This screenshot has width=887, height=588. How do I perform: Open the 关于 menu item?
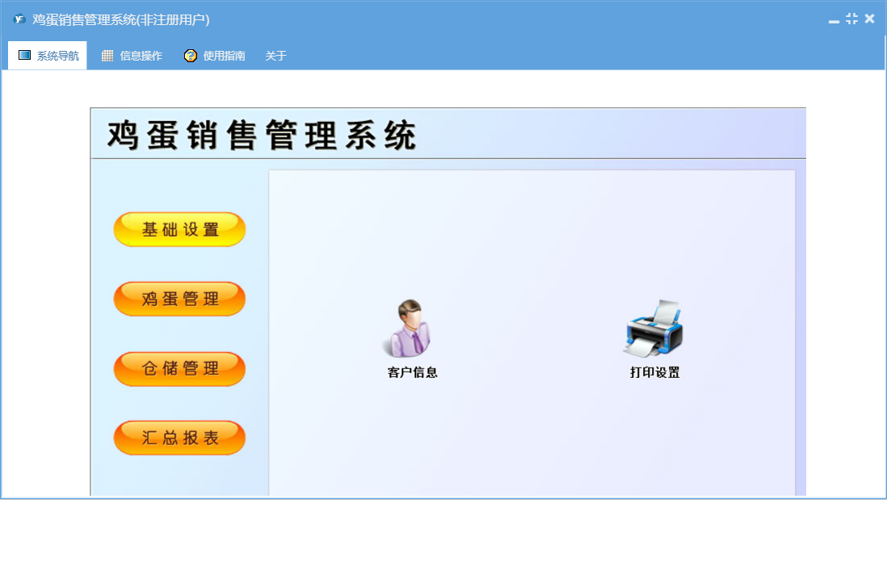coord(275,56)
